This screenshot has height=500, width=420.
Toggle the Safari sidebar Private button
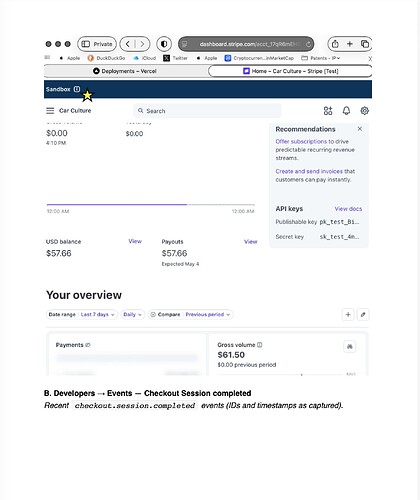click(x=97, y=44)
